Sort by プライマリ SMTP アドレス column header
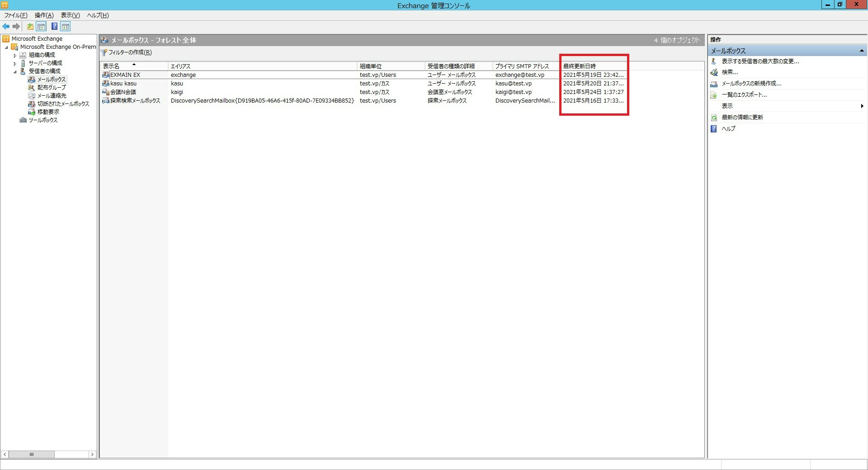This screenshot has height=470, width=868. pos(526,66)
